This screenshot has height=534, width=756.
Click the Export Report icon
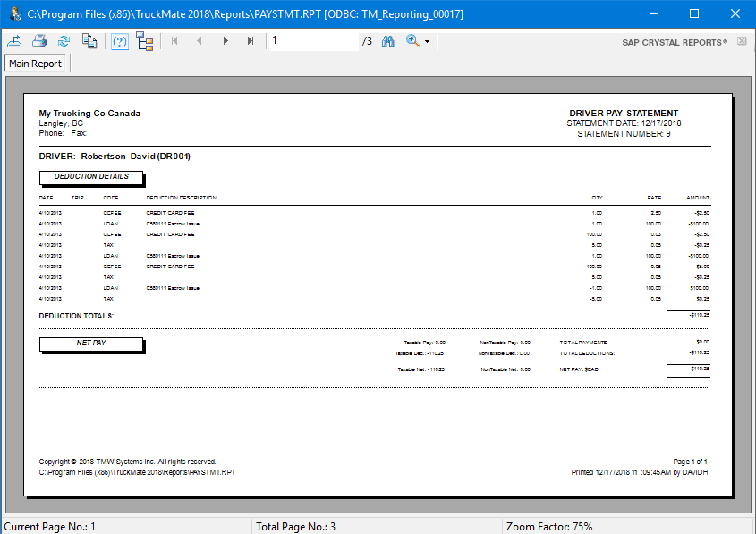pos(15,41)
